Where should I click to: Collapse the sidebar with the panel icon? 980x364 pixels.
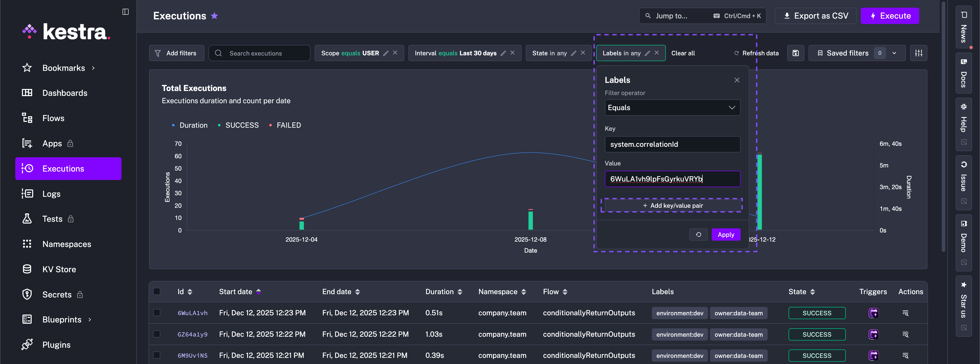click(126, 12)
